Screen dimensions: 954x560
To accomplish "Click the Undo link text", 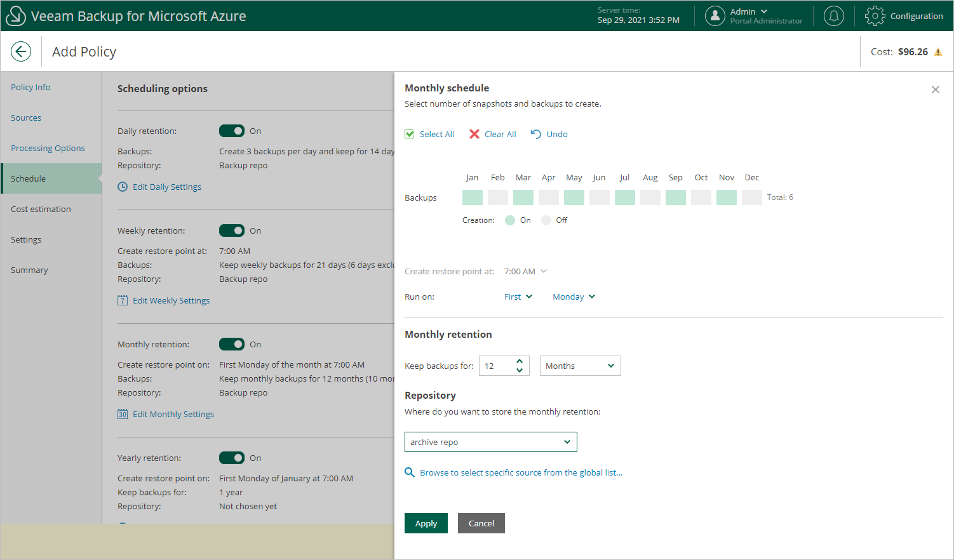I will [557, 134].
